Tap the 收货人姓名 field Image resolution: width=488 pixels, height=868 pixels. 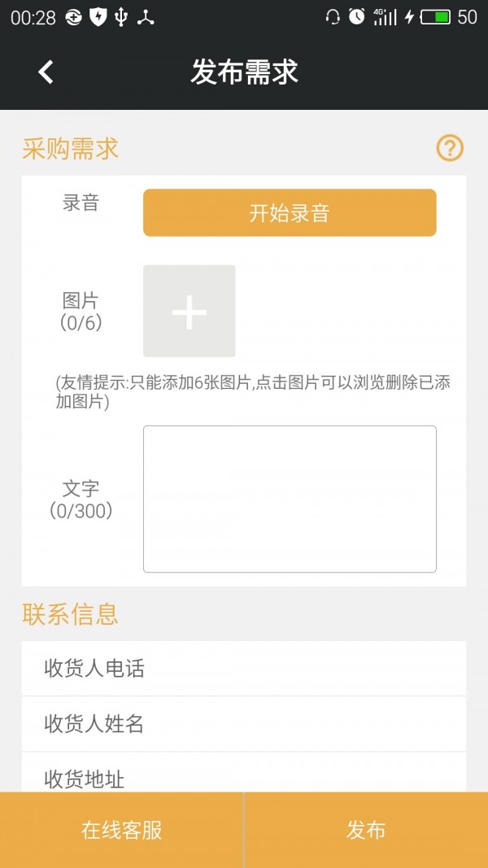coord(244,724)
